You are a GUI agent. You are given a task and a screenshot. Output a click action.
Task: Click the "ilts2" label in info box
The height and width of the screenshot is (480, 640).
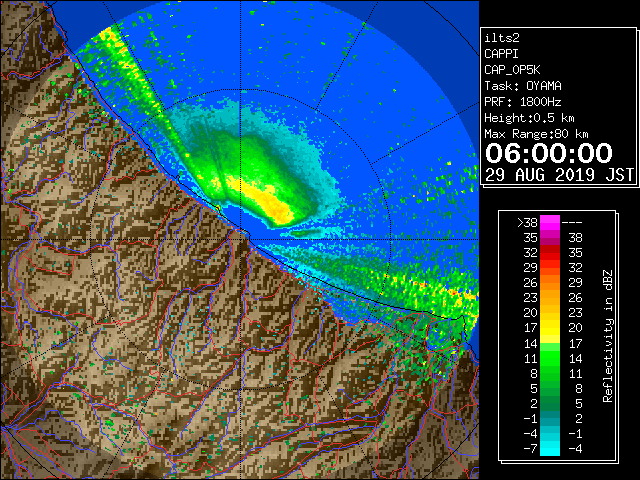pyautogui.click(x=502, y=38)
